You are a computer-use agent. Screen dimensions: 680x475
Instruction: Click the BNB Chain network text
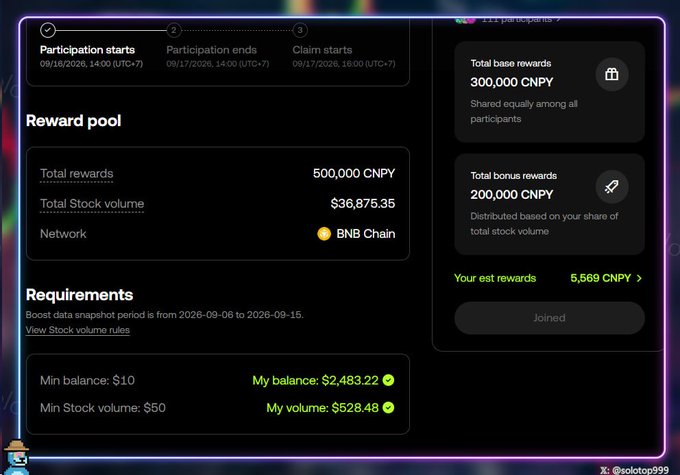click(366, 234)
